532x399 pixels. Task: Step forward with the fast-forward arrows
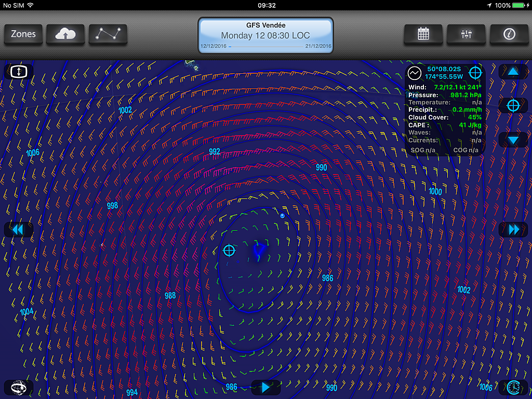click(x=513, y=230)
